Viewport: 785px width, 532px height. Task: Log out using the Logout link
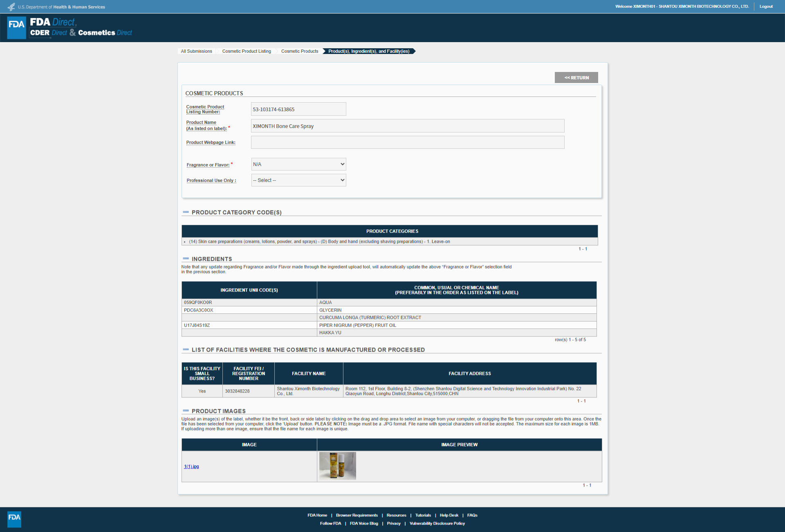766,7
